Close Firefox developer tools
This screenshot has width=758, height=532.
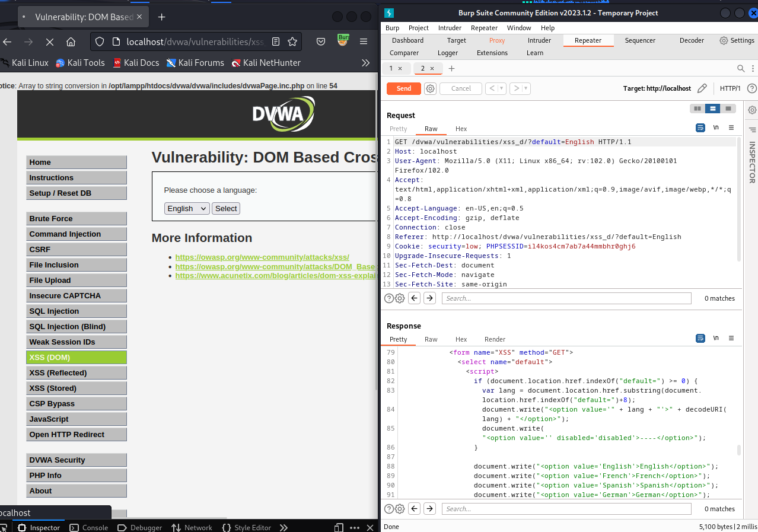tap(370, 527)
